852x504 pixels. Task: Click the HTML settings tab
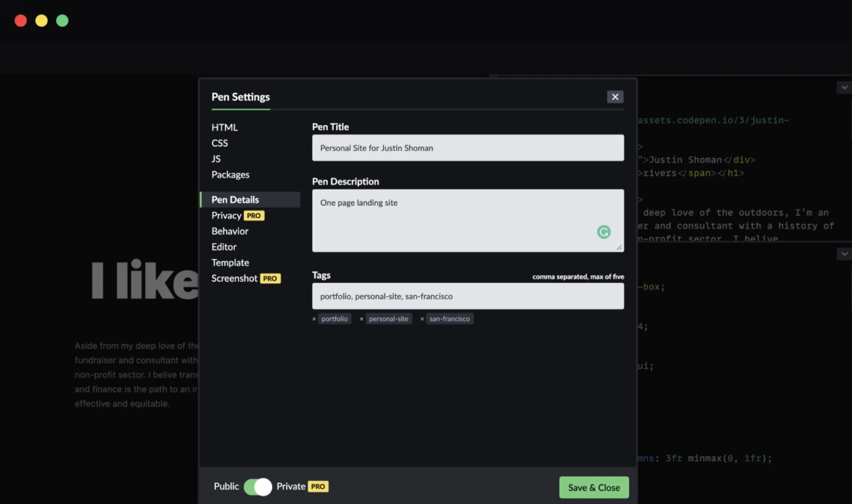point(224,127)
